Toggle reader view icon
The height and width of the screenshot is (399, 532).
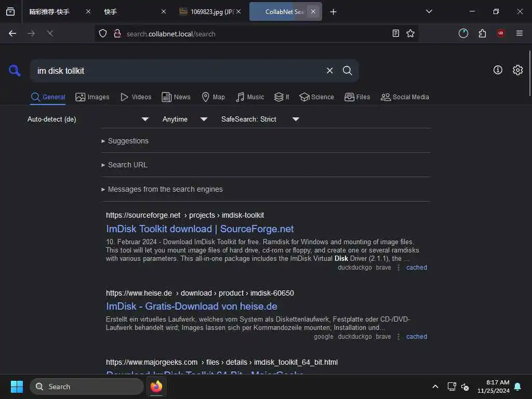pyautogui.click(x=395, y=33)
